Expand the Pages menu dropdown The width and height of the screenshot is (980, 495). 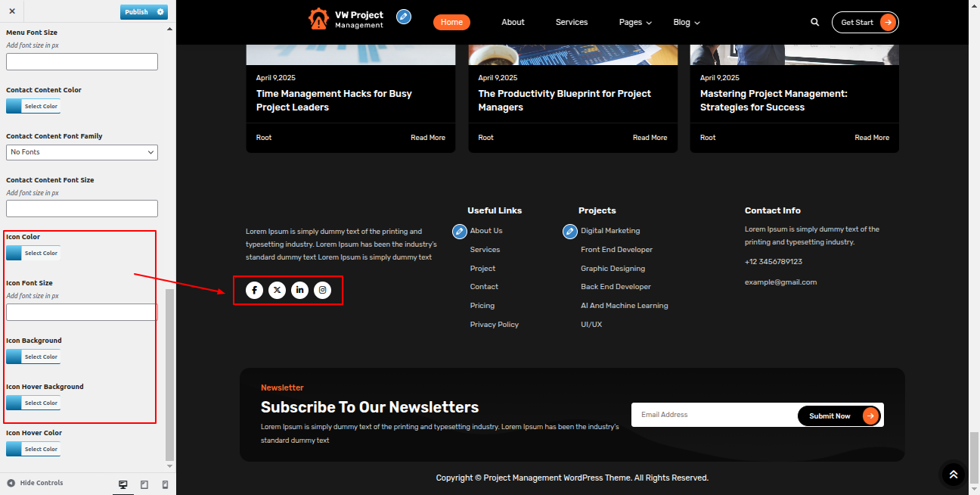(634, 23)
